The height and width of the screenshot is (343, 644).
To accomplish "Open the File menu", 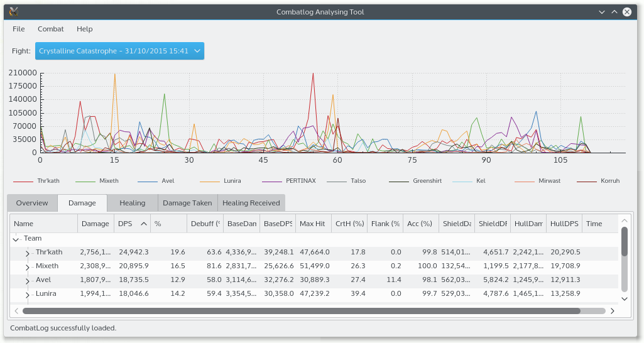I will pos(18,29).
